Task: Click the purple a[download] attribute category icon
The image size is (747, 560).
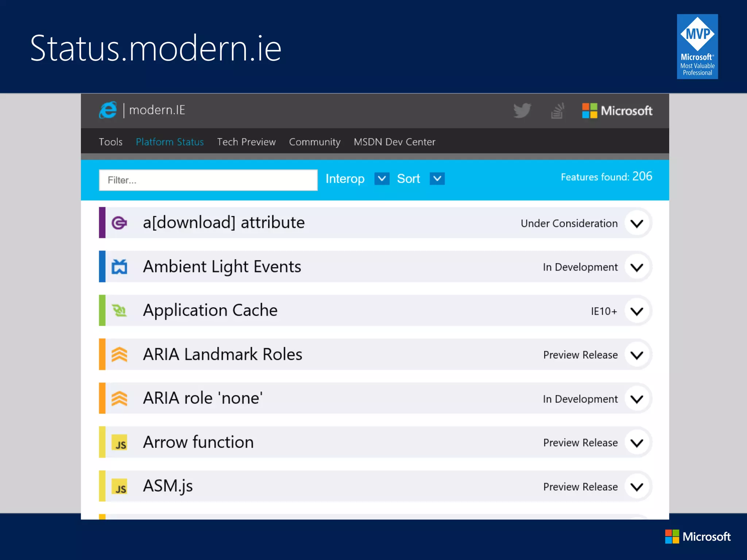Action: point(119,223)
